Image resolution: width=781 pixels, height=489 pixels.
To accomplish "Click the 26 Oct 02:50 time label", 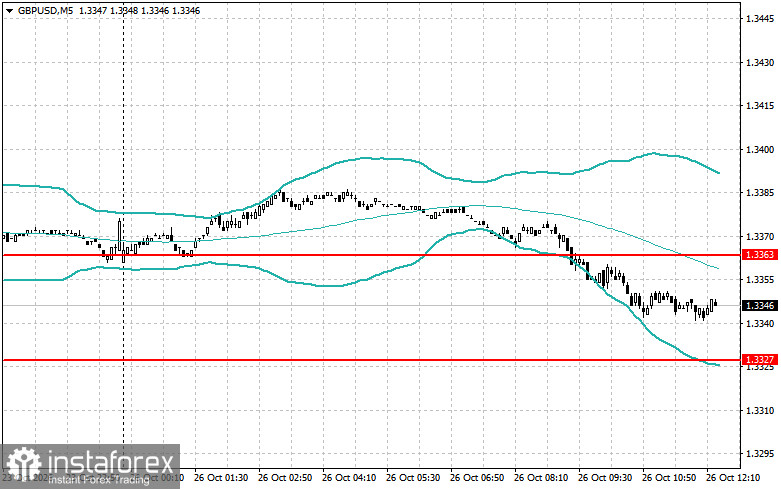I will 285,478.
